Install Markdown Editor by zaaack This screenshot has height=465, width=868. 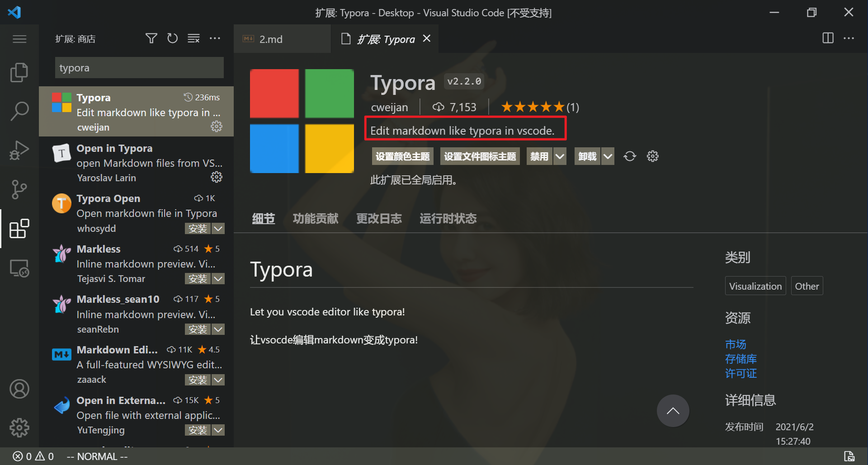coord(198,380)
